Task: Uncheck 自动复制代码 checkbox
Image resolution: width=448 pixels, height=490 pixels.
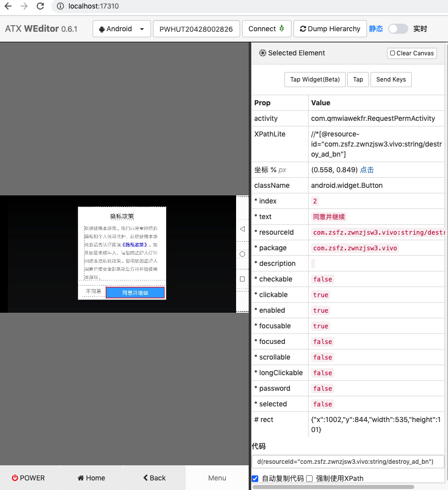Action: coord(255,478)
